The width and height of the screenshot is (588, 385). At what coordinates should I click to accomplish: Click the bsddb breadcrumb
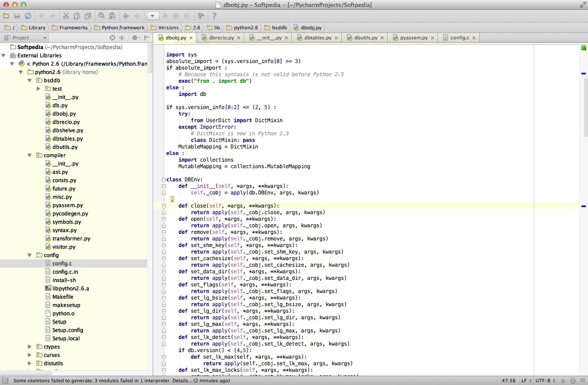point(280,28)
